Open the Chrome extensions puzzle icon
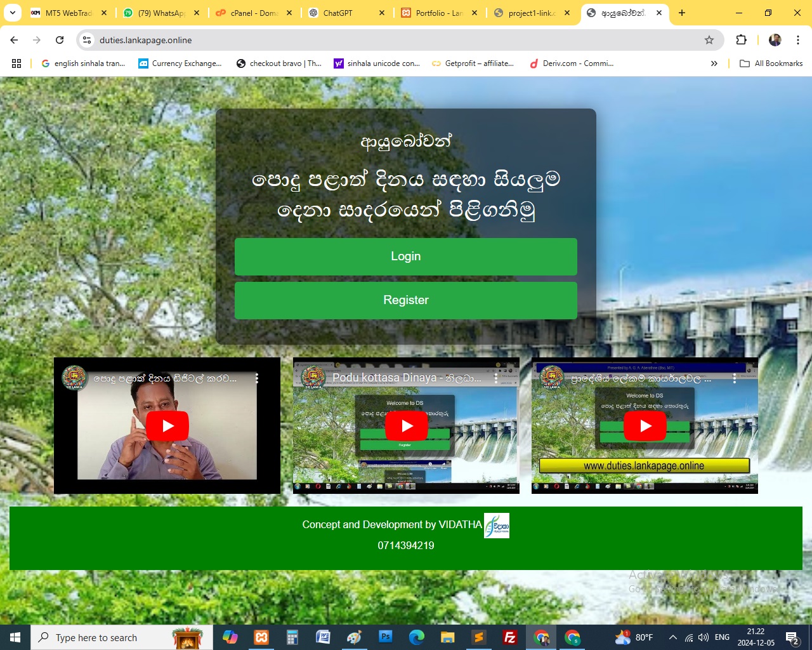 [741, 40]
